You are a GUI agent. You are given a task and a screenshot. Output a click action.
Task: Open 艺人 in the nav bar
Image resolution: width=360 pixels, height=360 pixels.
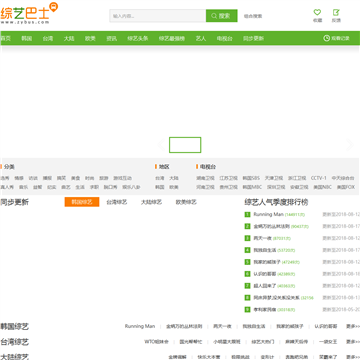pyautogui.click(x=201, y=38)
